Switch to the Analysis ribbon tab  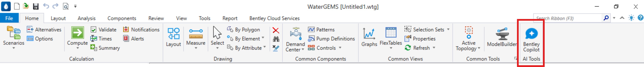pyautogui.click(x=87, y=18)
